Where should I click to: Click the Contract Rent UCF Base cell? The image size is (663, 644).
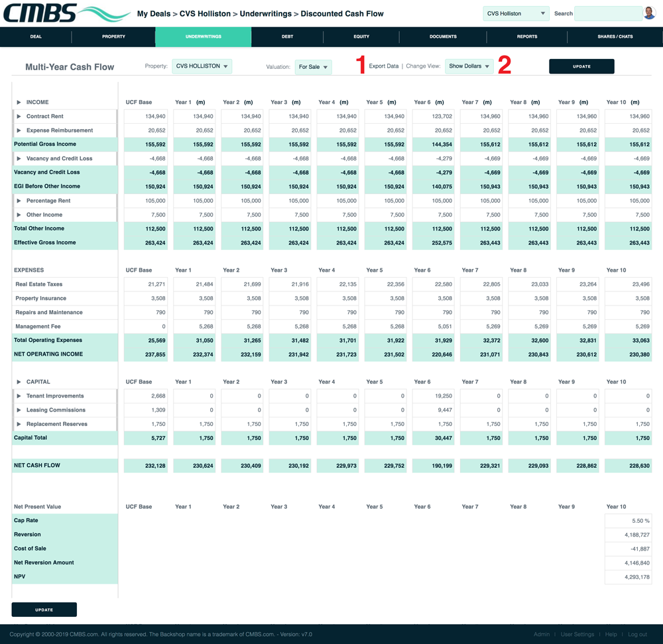(145, 116)
